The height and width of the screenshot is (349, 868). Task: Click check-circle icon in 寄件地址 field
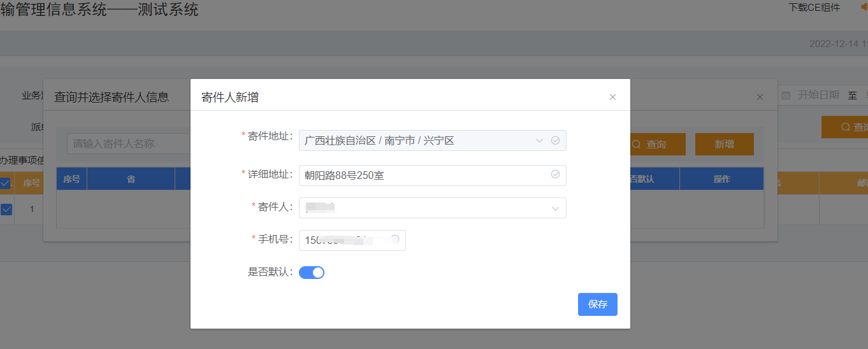point(555,141)
